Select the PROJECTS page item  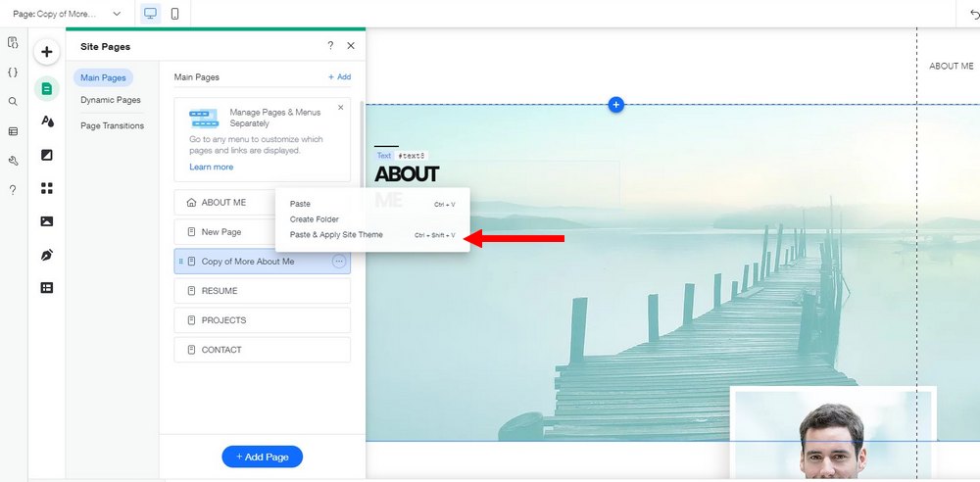click(263, 320)
